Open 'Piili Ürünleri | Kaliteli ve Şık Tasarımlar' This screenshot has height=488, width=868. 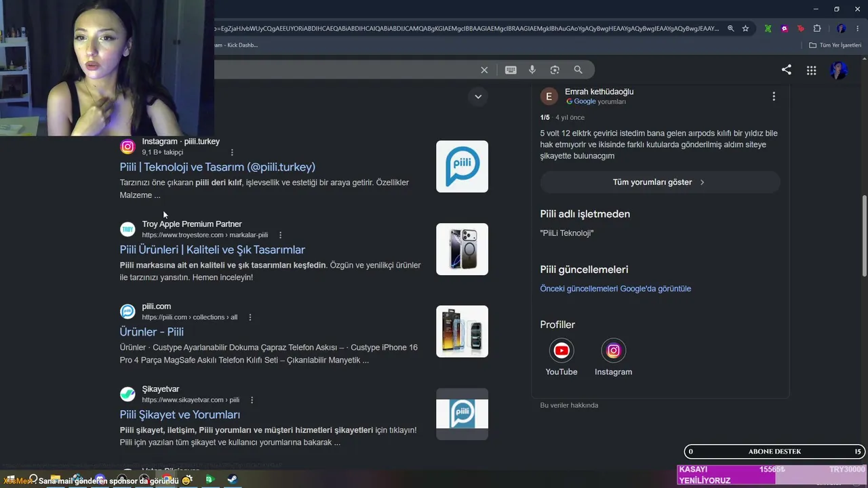pyautogui.click(x=212, y=249)
